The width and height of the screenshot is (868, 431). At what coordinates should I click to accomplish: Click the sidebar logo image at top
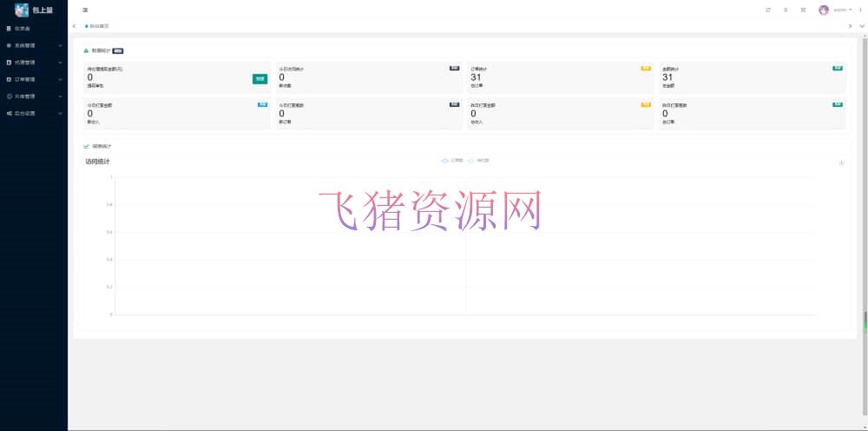coord(22,10)
